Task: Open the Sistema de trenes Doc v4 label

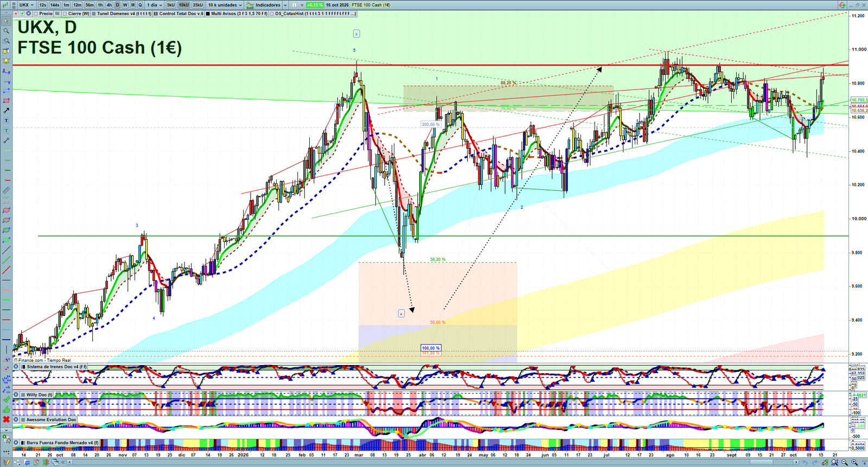Action: [x=56, y=367]
